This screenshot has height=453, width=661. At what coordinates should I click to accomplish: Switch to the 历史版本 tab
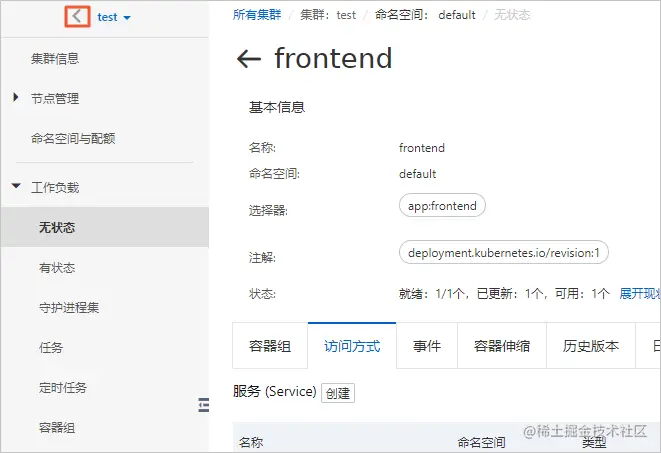(591, 346)
